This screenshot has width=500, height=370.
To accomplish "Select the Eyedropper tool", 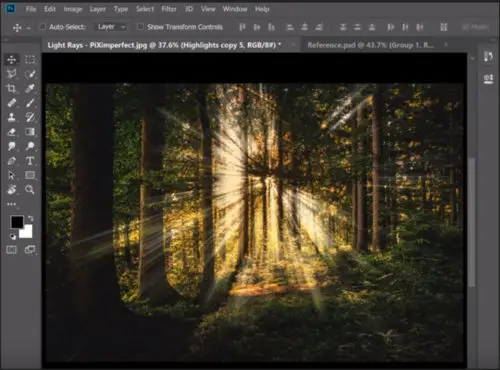I will 30,88.
